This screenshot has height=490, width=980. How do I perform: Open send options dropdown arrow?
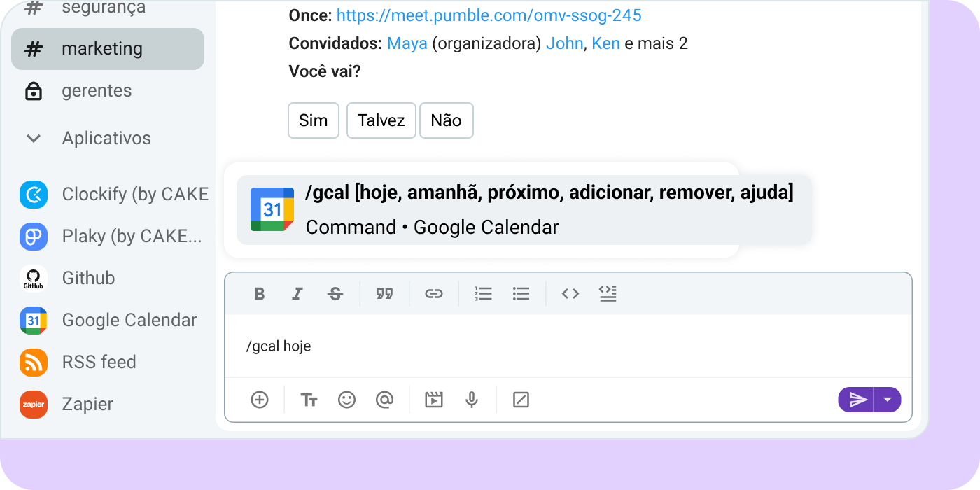pyautogui.click(x=888, y=400)
